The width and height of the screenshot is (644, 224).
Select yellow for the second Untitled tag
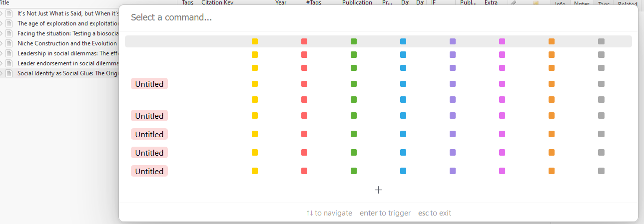pyautogui.click(x=255, y=116)
